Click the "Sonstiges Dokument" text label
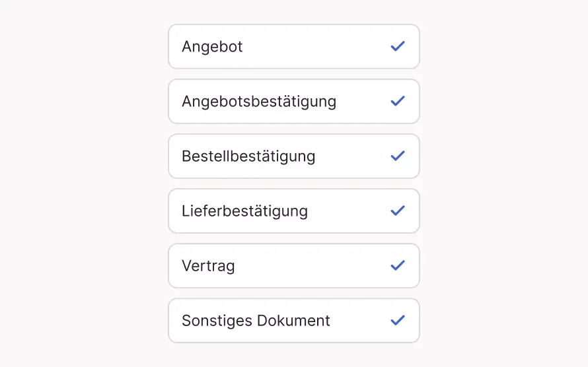Viewport: 588px width, 367px height. 256,321
